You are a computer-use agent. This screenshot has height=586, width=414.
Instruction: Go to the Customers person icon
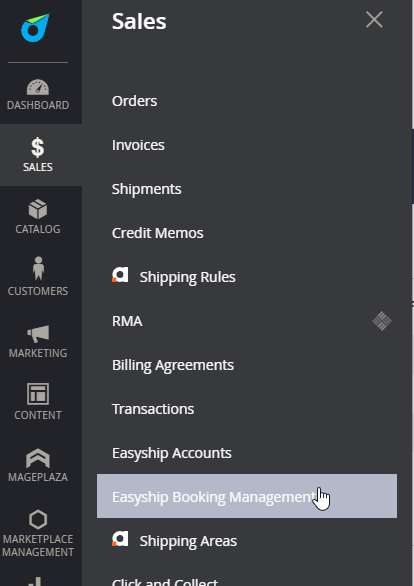[x=38, y=268]
